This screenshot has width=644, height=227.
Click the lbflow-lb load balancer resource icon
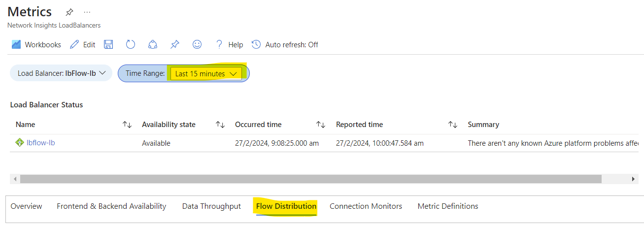click(20, 143)
